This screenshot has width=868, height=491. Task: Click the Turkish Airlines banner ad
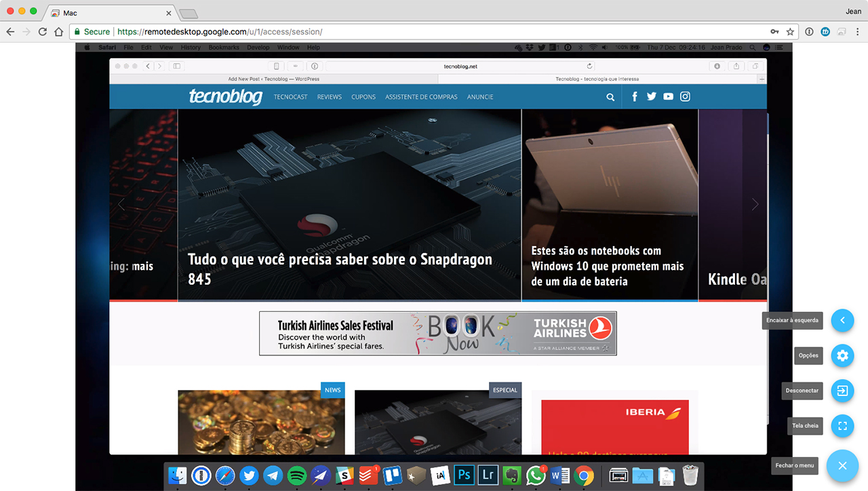438,333
